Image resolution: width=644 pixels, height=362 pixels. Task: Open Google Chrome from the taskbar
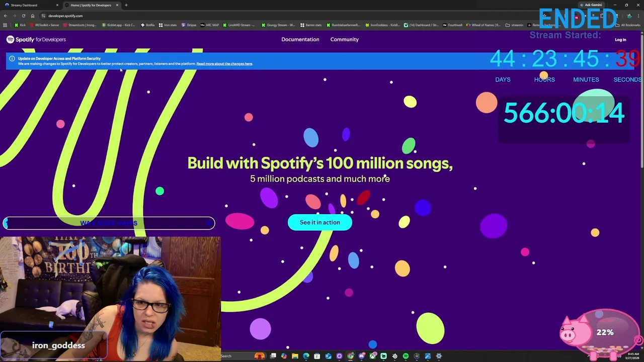(x=350, y=356)
